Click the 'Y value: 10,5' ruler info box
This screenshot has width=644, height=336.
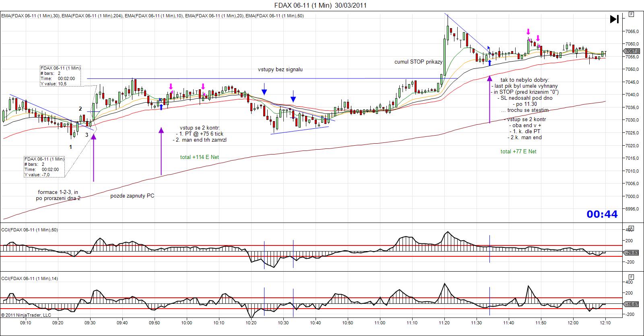60,76
